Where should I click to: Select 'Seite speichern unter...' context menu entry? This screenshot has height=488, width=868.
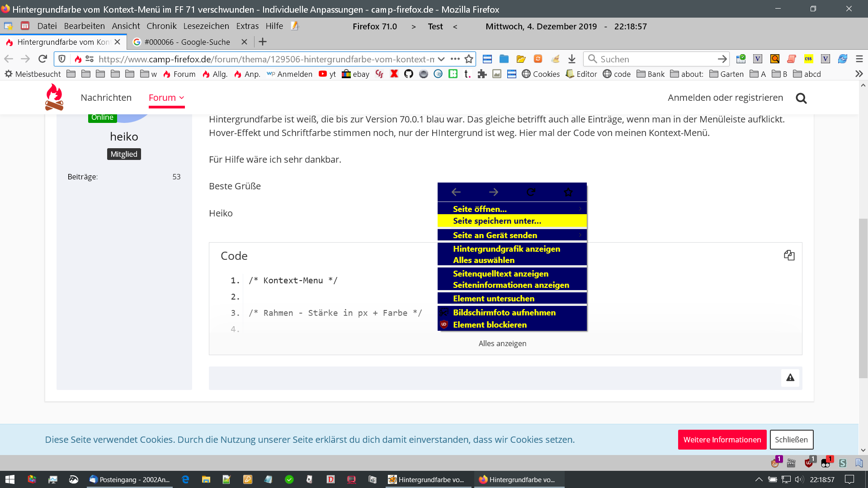[497, 221]
